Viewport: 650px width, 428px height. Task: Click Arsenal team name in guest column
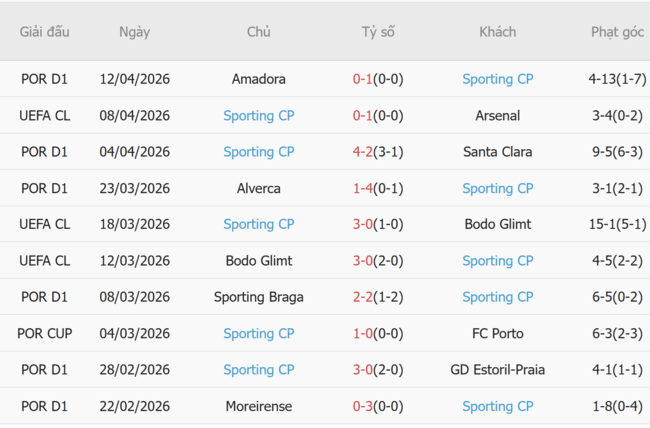(497, 115)
